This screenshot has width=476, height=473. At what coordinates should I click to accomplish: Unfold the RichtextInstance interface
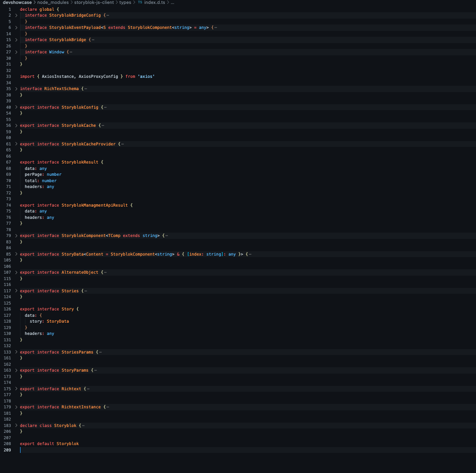tap(16, 407)
